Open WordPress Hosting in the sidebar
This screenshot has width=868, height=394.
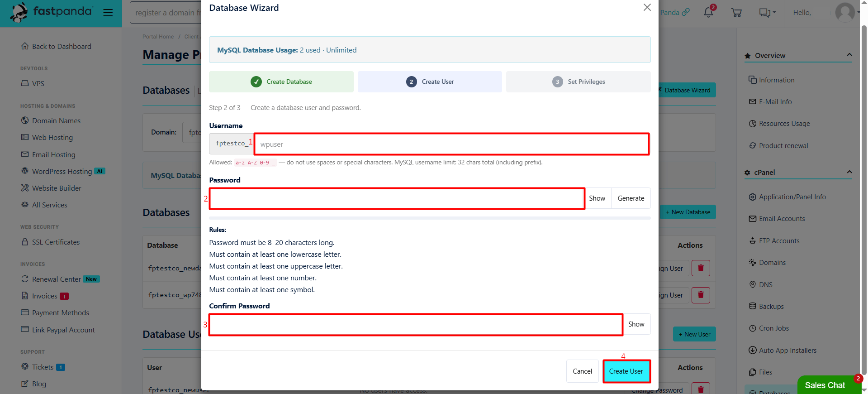pos(62,171)
